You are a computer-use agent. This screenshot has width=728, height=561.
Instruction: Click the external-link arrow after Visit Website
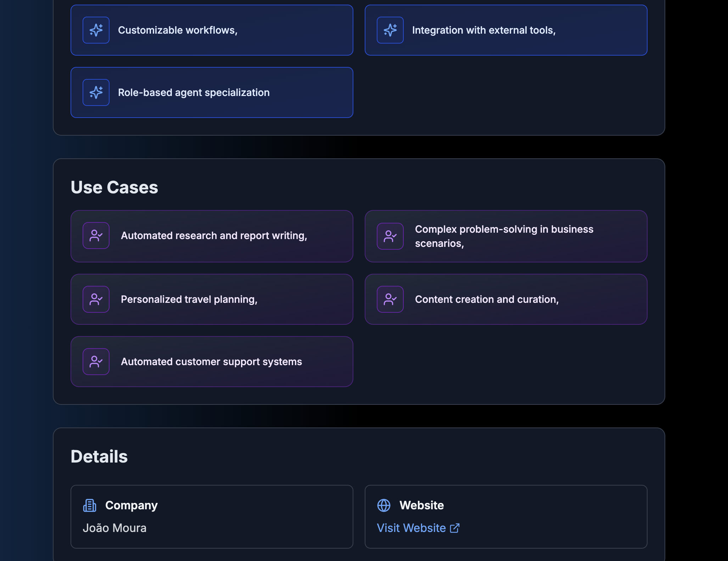455,528
